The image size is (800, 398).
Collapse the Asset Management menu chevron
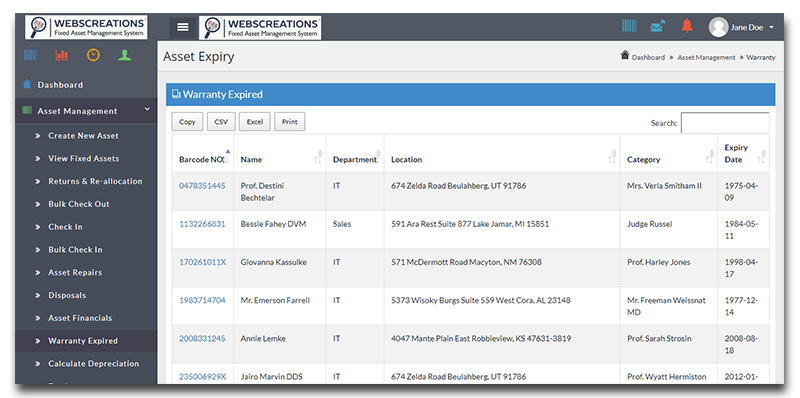pyautogui.click(x=147, y=109)
